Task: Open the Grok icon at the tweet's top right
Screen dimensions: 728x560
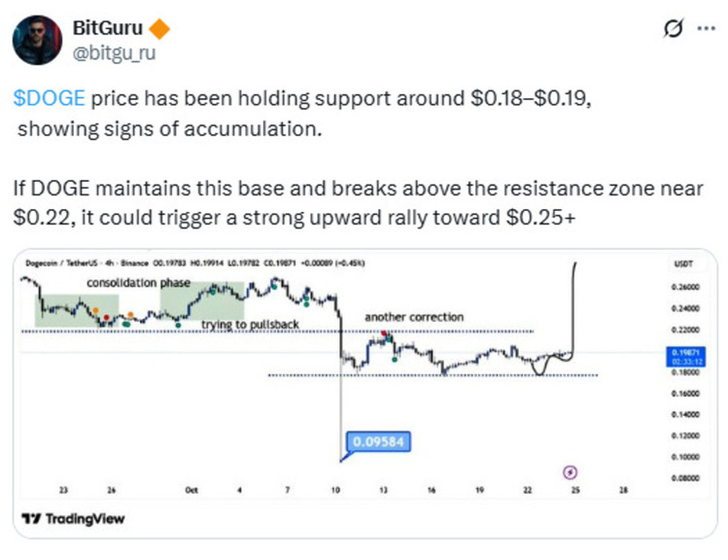Action: point(668,31)
